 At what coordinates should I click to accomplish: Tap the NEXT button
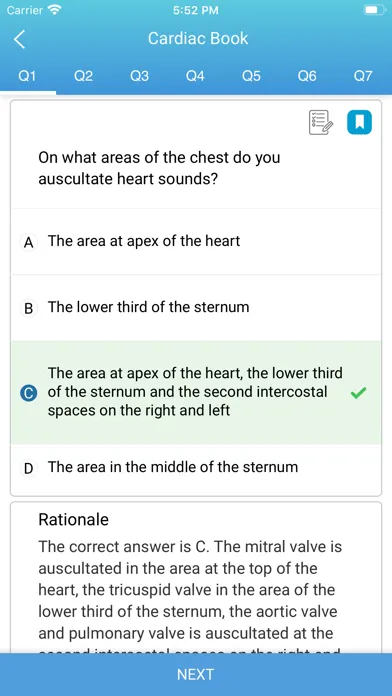[196, 674]
